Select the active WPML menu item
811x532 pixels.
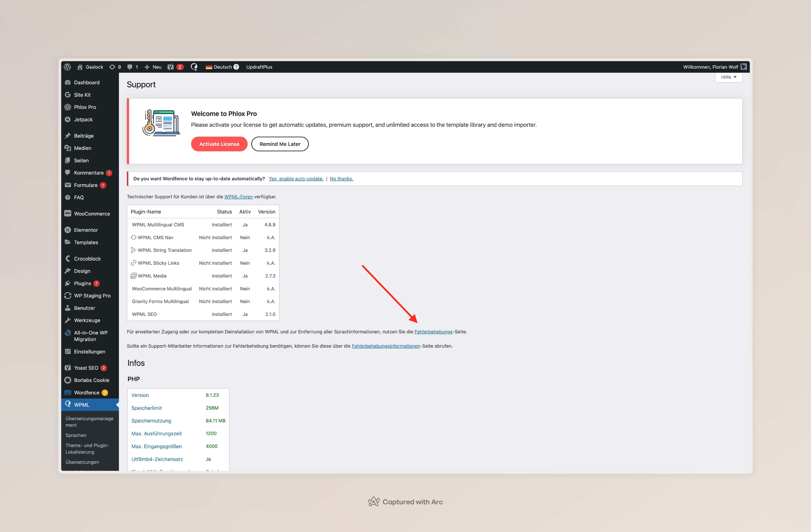(x=90, y=405)
